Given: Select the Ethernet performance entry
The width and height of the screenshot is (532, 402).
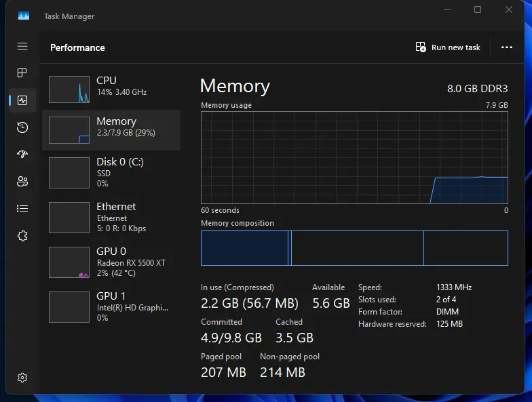Looking at the screenshot, I should tap(111, 218).
